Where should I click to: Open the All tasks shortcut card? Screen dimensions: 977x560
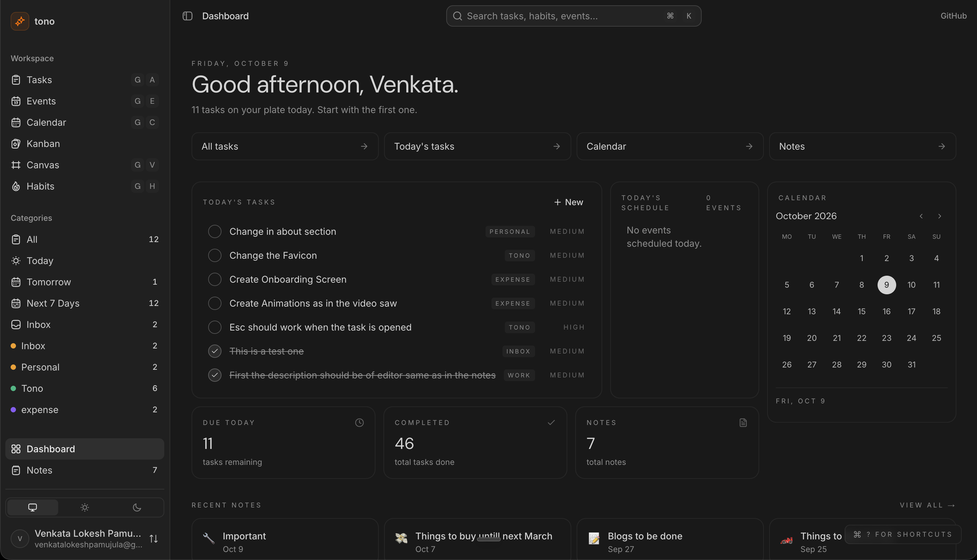pyautogui.click(x=285, y=147)
